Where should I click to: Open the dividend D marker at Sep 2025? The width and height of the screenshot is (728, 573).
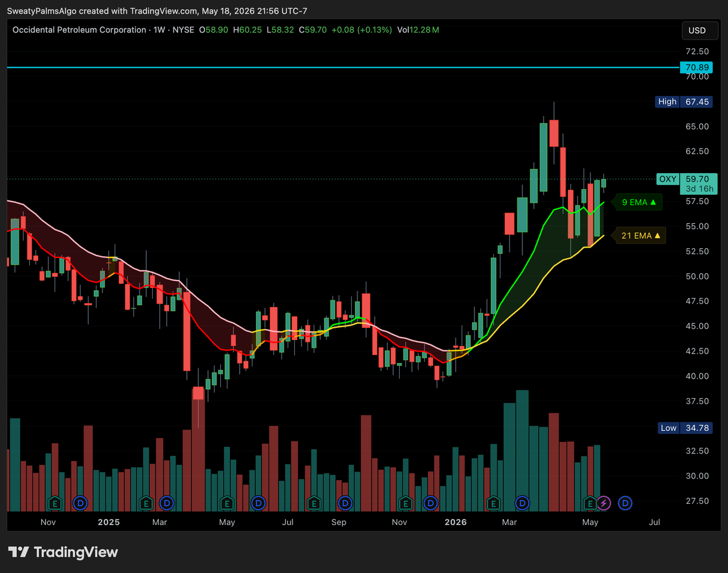[345, 503]
